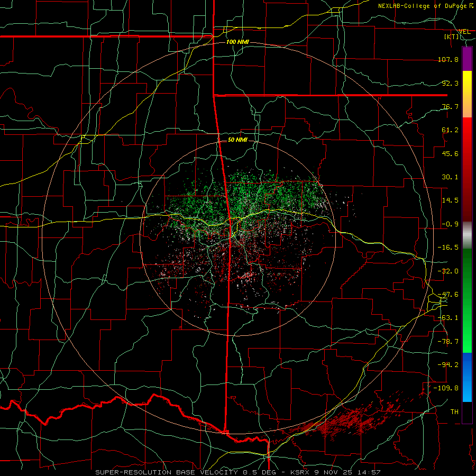Click the 50 NMI range ring label
Viewport: 476px width, 476px height.
(237, 140)
